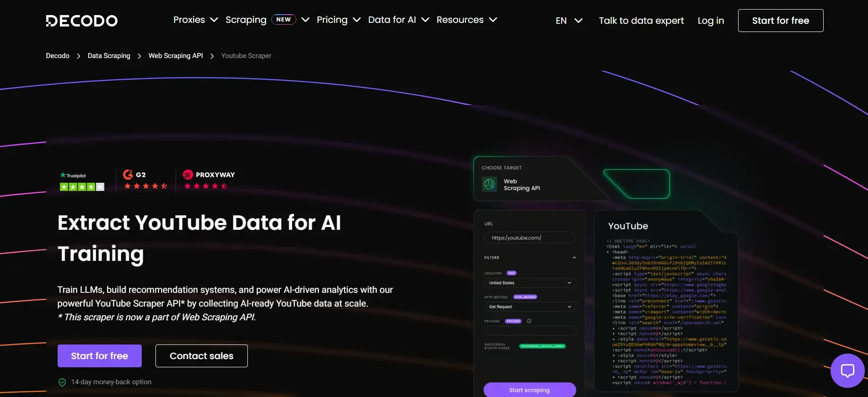868x397 pixels.
Task: Click the payload info icon
Action: [x=529, y=321]
